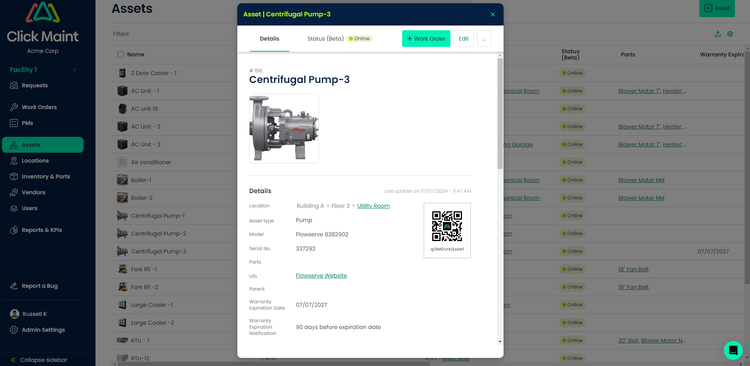Click the serial number 337292
The image size is (750, 366).
click(x=305, y=249)
